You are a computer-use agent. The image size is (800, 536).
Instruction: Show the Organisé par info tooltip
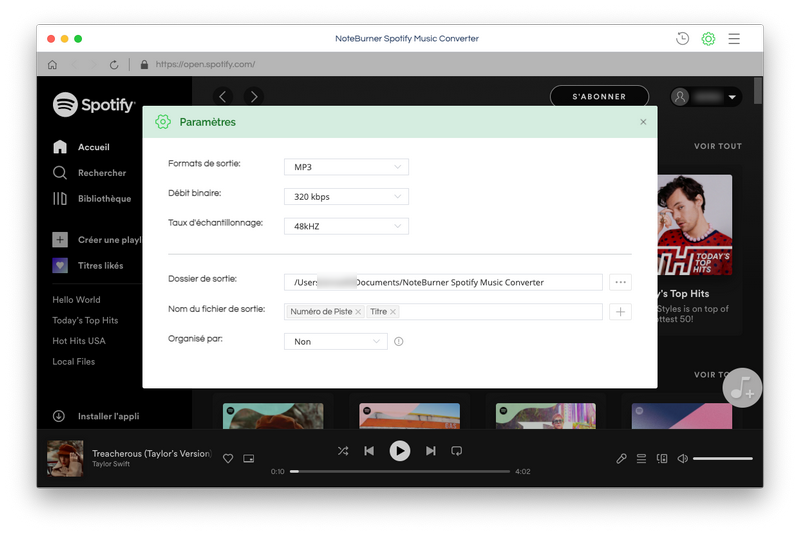click(398, 342)
